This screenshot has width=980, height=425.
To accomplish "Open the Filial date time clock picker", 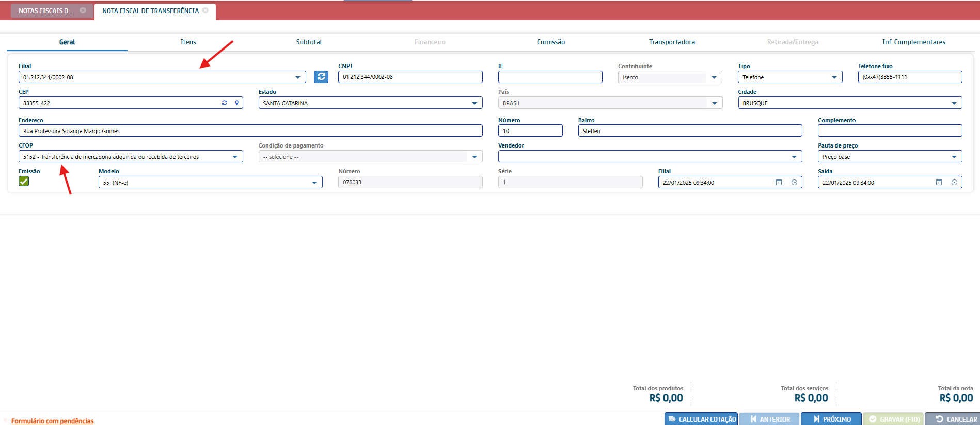I will pyautogui.click(x=794, y=183).
